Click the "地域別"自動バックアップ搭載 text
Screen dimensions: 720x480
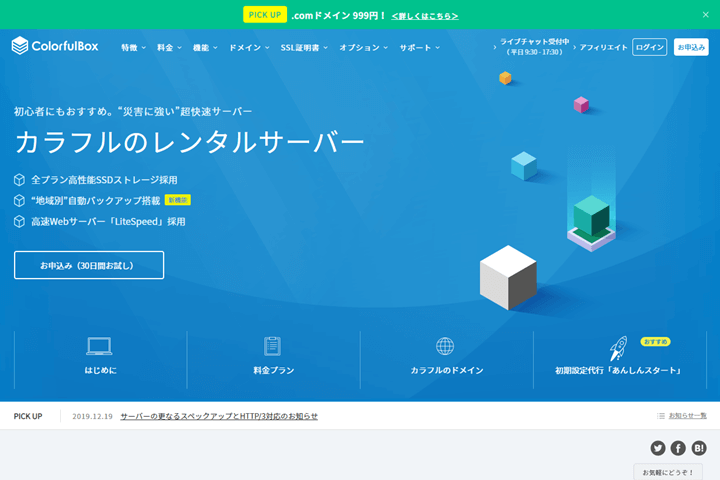[x=96, y=200]
